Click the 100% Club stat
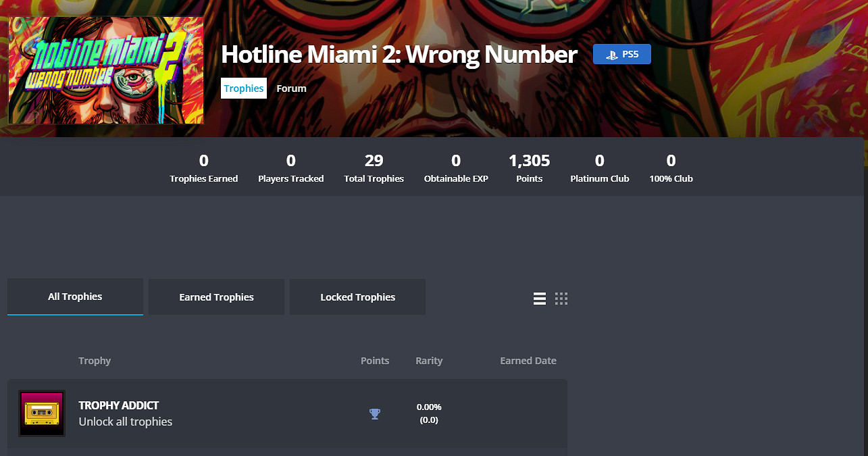Screen dimensions: 868x456 point(671,168)
